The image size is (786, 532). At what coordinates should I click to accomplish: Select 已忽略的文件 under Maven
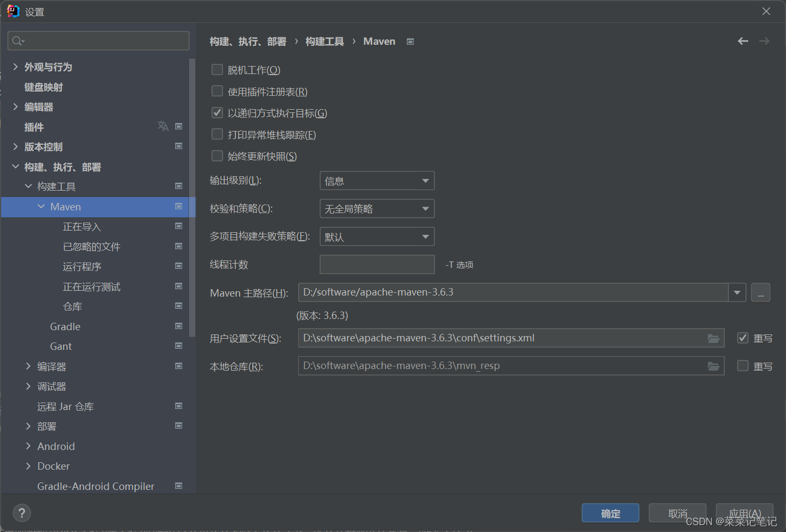[x=92, y=247]
